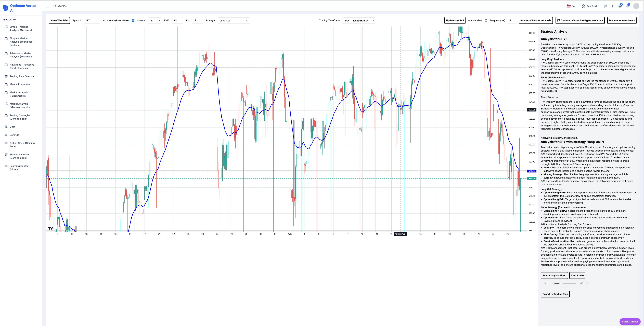This screenshot has height=326, width=644.
Task: Click Process Chart for Analysis button
Action: tap(535, 20)
